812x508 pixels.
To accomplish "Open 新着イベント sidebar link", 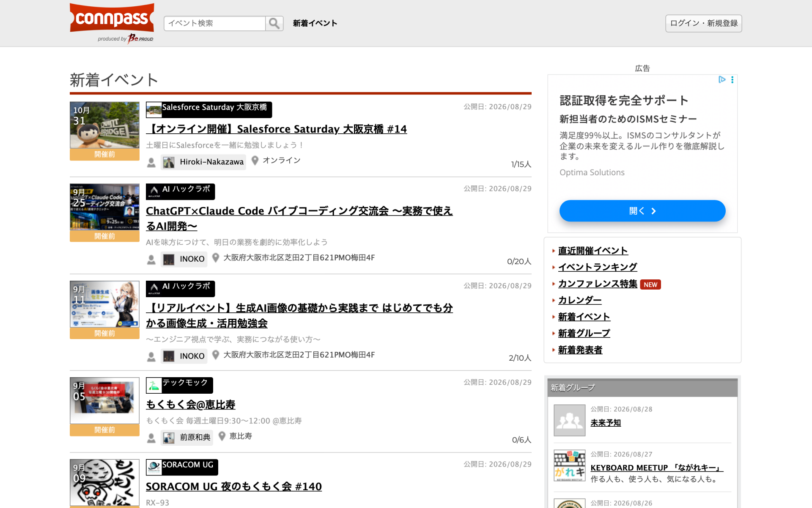I will point(584,317).
